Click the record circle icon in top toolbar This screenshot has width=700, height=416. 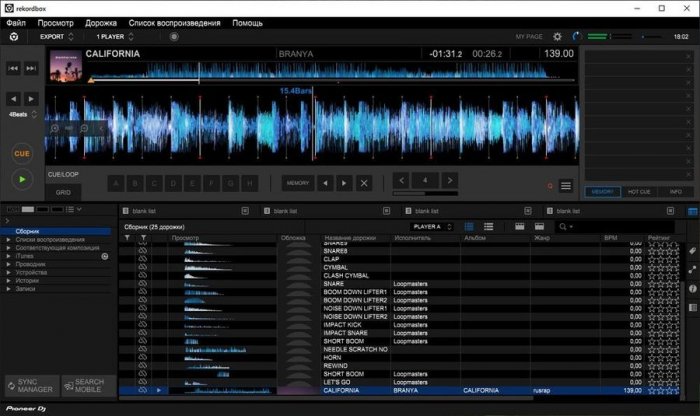pyautogui.click(x=174, y=36)
